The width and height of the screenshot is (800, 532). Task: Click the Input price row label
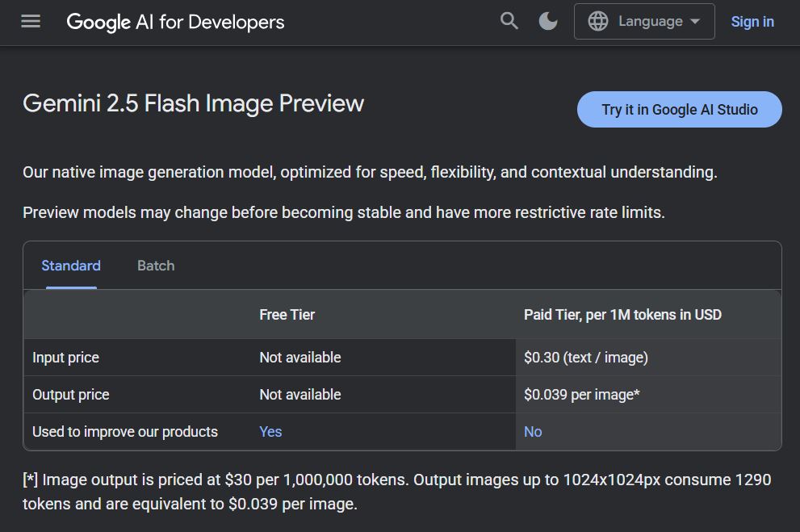(65, 358)
